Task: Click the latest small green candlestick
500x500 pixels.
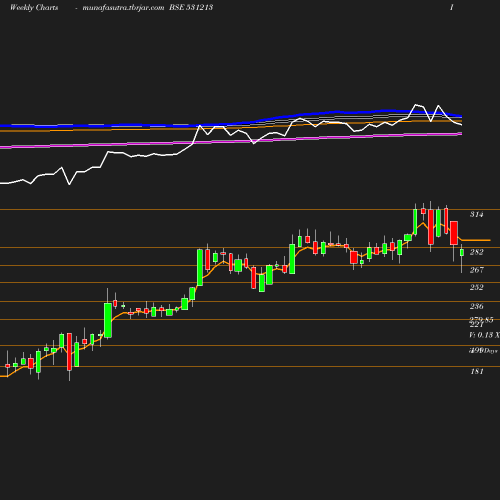Action: click(x=462, y=252)
